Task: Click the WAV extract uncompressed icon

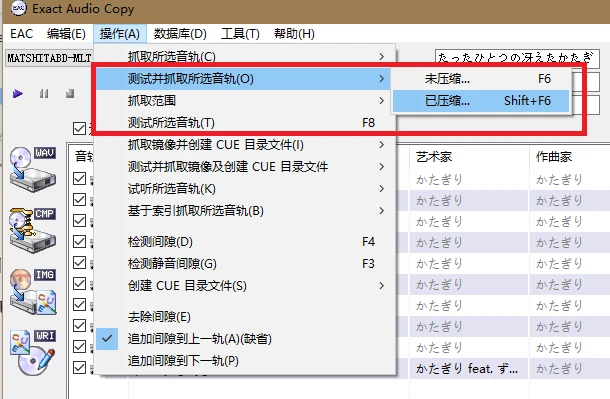Action: point(33,169)
